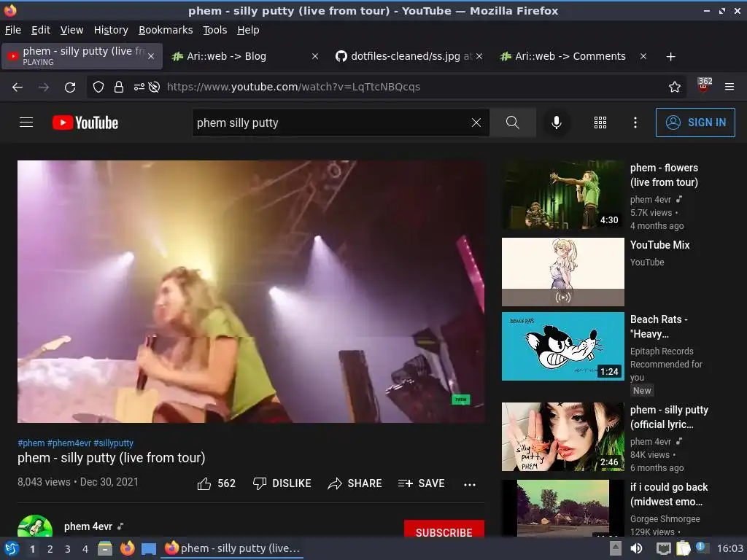Open the YouTube guide hamburger menu
The width and height of the screenshot is (747, 560).
point(26,122)
